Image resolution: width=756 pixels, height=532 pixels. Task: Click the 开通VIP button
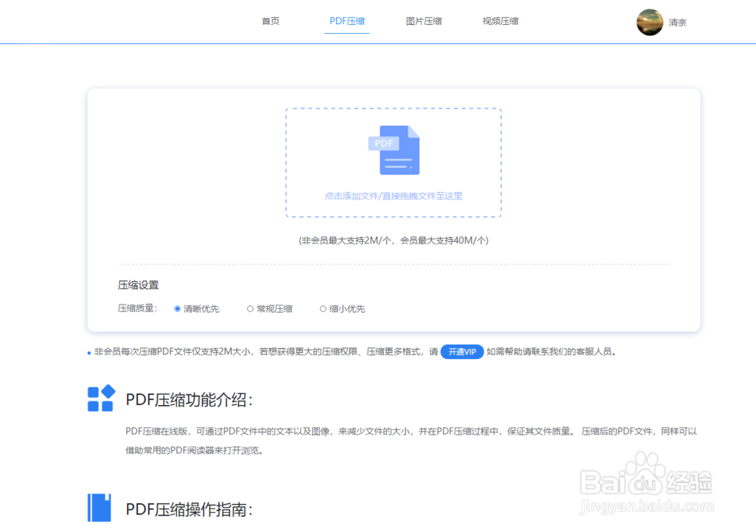pyautogui.click(x=462, y=351)
